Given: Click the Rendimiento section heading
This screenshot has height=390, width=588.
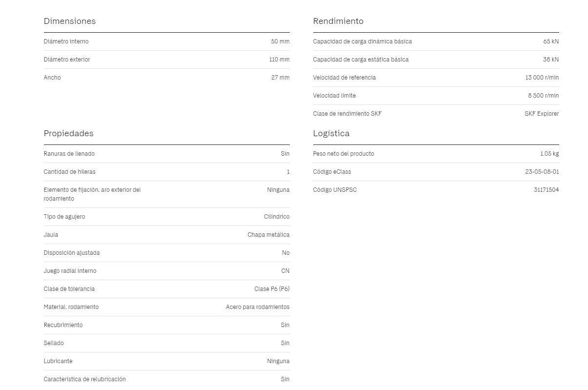Looking at the screenshot, I should 338,21.
